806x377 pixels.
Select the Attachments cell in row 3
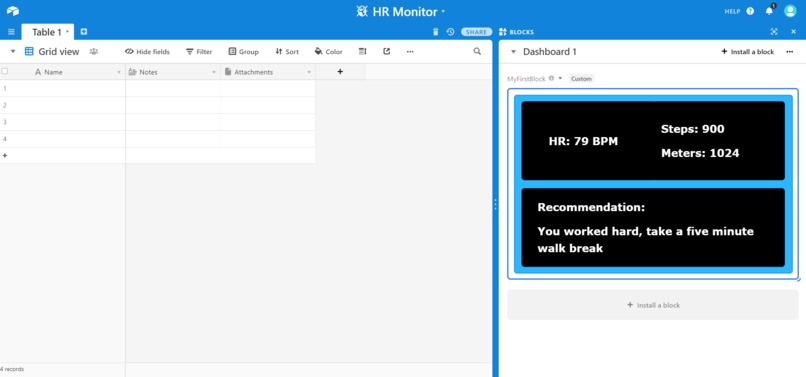coord(268,122)
